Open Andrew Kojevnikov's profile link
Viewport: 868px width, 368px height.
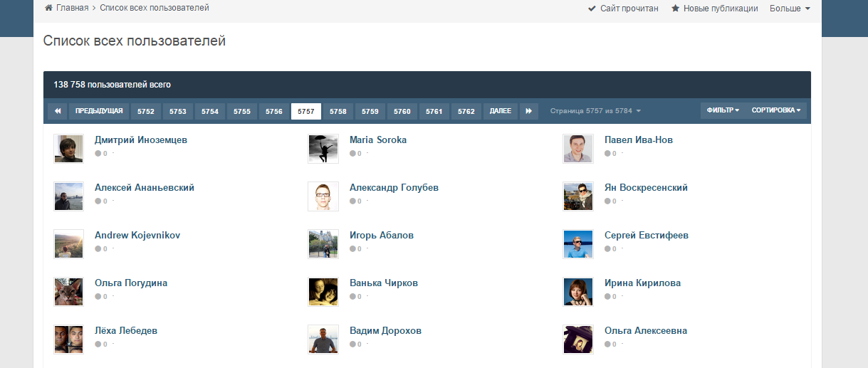[137, 236]
